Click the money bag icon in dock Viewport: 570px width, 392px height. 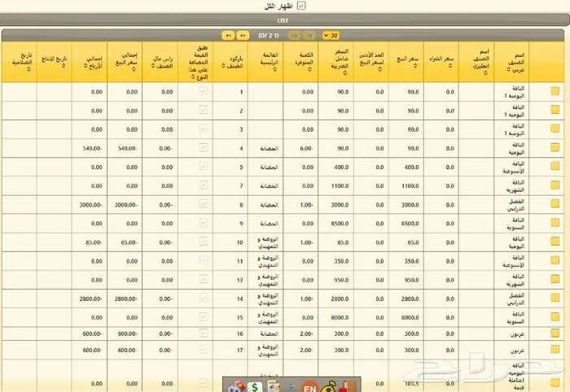(331, 385)
